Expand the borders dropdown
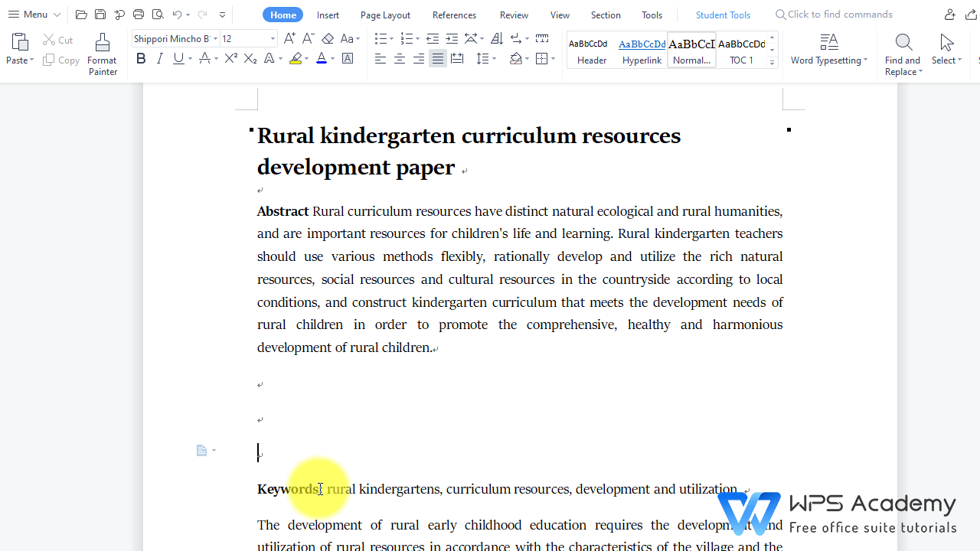This screenshot has width=980, height=551. tap(554, 59)
